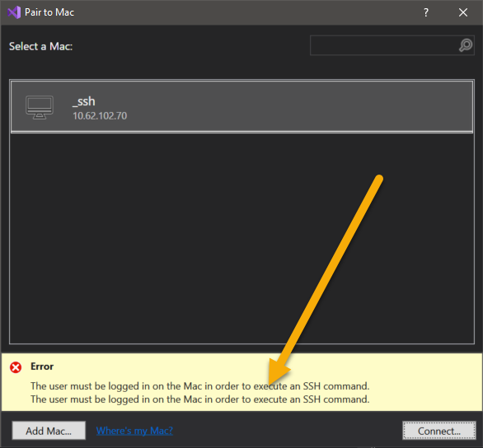Viewport: 483px width, 448px height.
Task: Follow the Where's my Mac? link
Action: pyautogui.click(x=134, y=431)
